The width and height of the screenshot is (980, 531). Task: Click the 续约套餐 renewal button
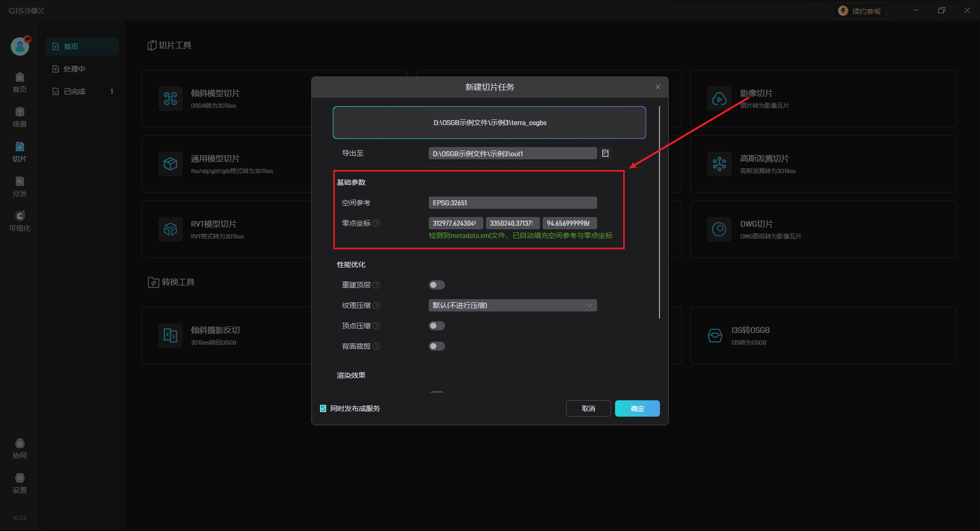[x=860, y=11]
